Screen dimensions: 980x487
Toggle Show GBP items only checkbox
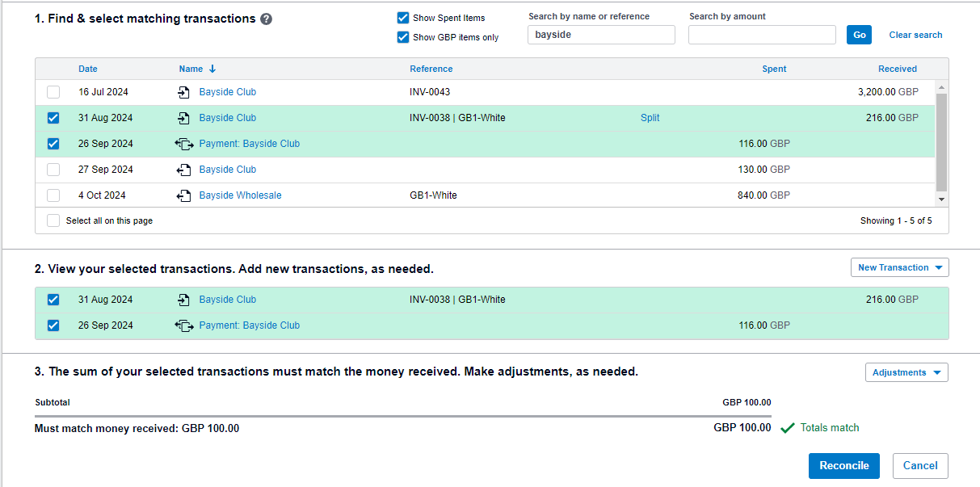[x=403, y=37]
